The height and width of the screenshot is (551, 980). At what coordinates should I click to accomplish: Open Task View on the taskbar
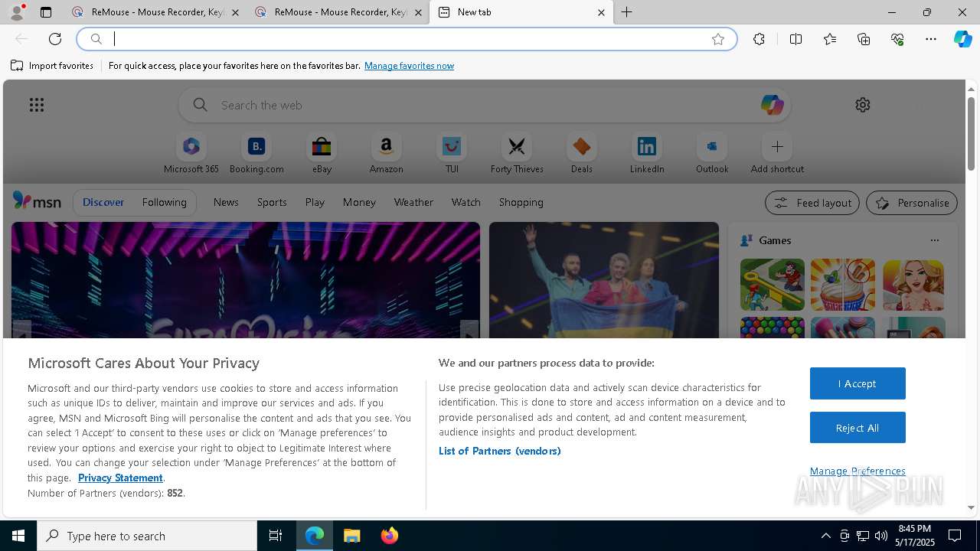click(x=276, y=536)
